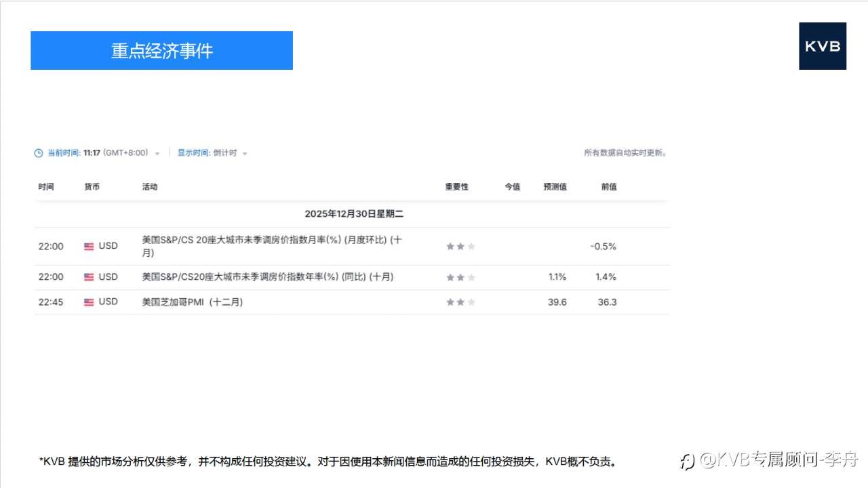868x488 pixels.
Task: Click the US flag icon on first row
Action: pyautogui.click(x=90, y=246)
